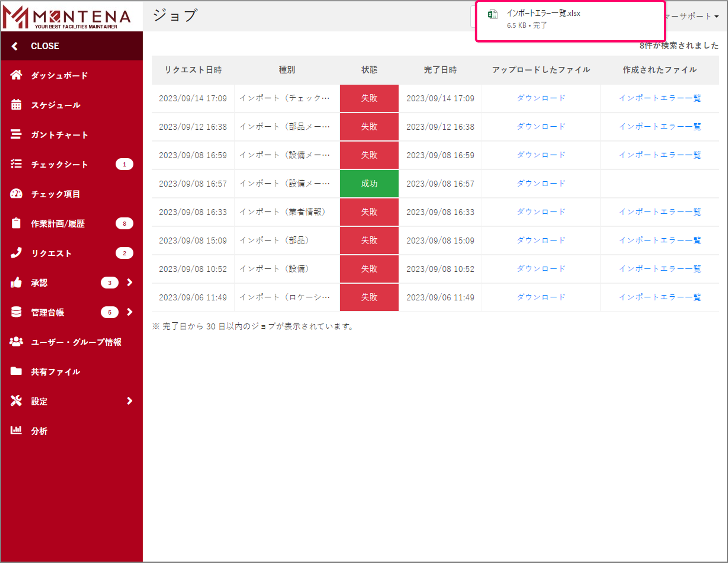Click the チェックシート list icon
This screenshot has height=563, width=728.
[x=16, y=164]
